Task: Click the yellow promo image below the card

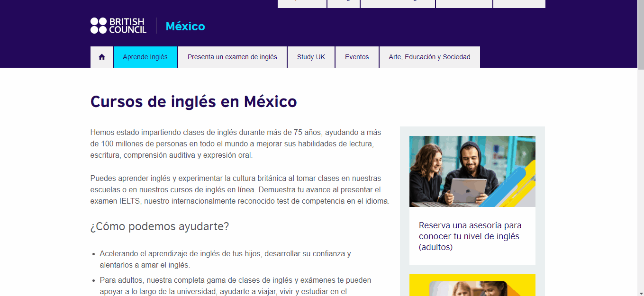Action: (x=472, y=285)
